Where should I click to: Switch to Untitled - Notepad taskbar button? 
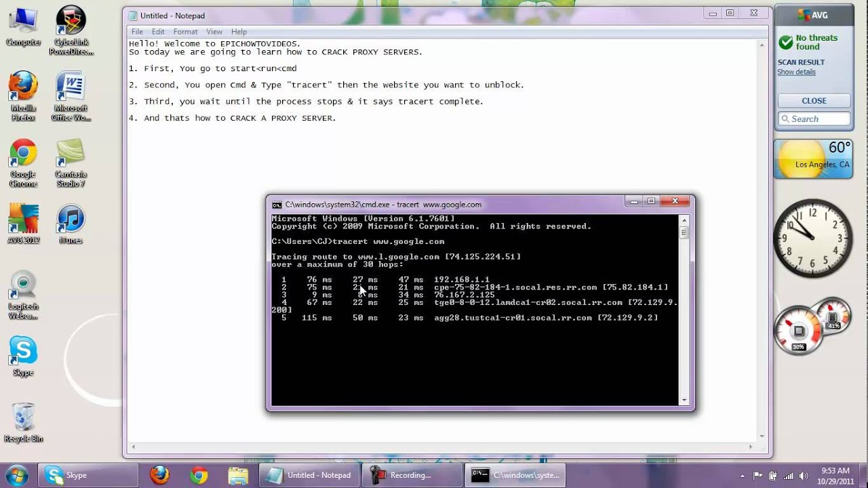point(311,475)
